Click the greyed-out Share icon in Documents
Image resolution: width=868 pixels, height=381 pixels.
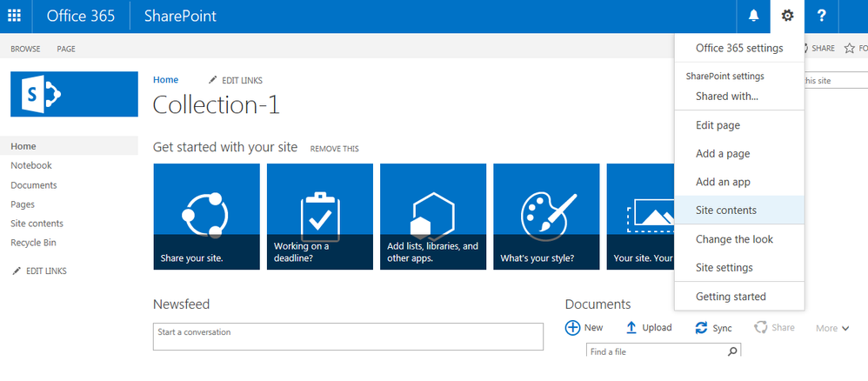coord(761,328)
